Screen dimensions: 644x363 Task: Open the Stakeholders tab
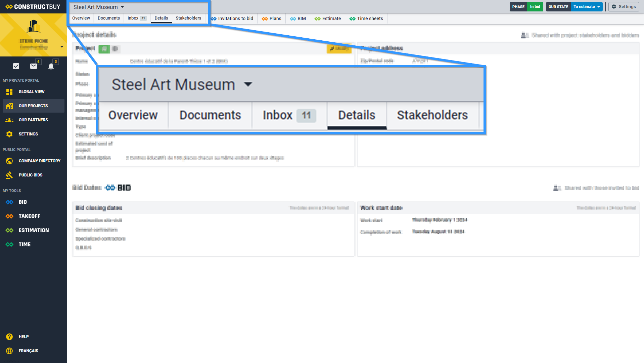[x=188, y=18]
